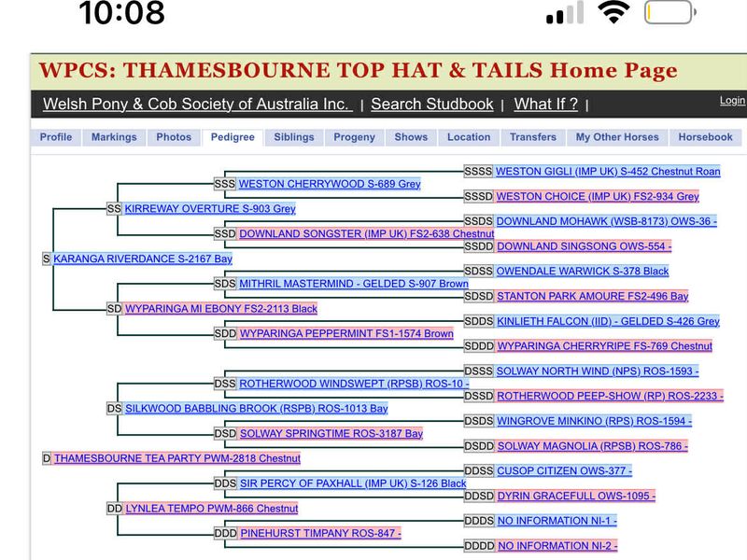Open dam THAMESBOURNE TEA PARTY PWM-2818

click(176, 459)
